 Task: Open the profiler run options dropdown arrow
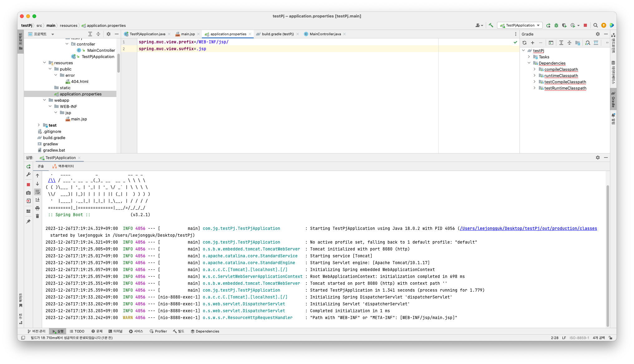tap(578, 26)
